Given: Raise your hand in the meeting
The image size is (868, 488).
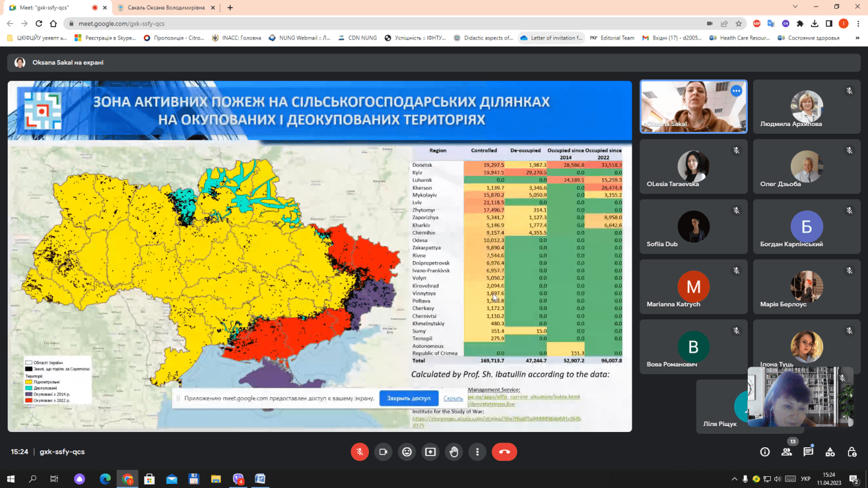Looking at the screenshot, I should pos(454,451).
